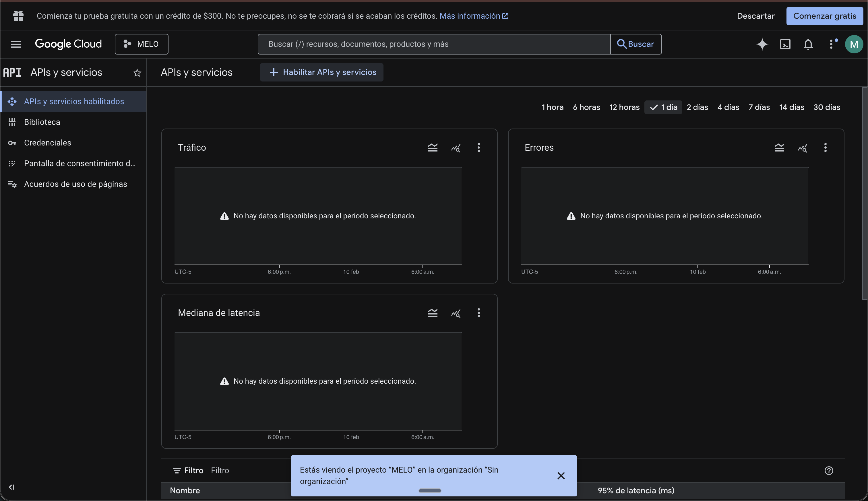Go to Credenciales in the sidebar
Viewport: 868px width, 501px height.
click(47, 143)
